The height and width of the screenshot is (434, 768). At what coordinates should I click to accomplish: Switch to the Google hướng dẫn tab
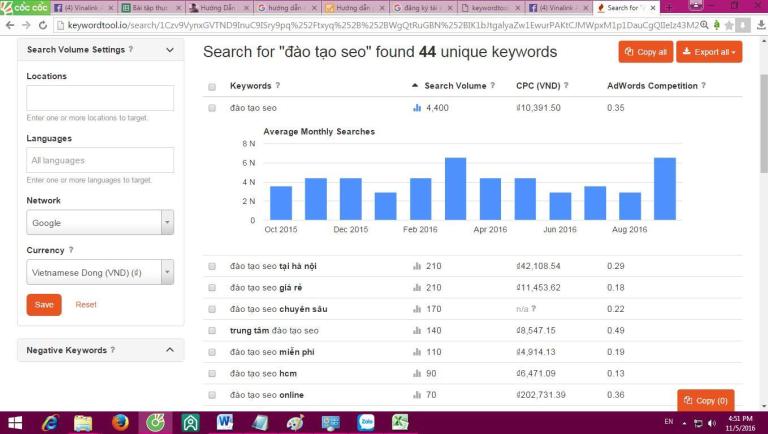tap(287, 7)
